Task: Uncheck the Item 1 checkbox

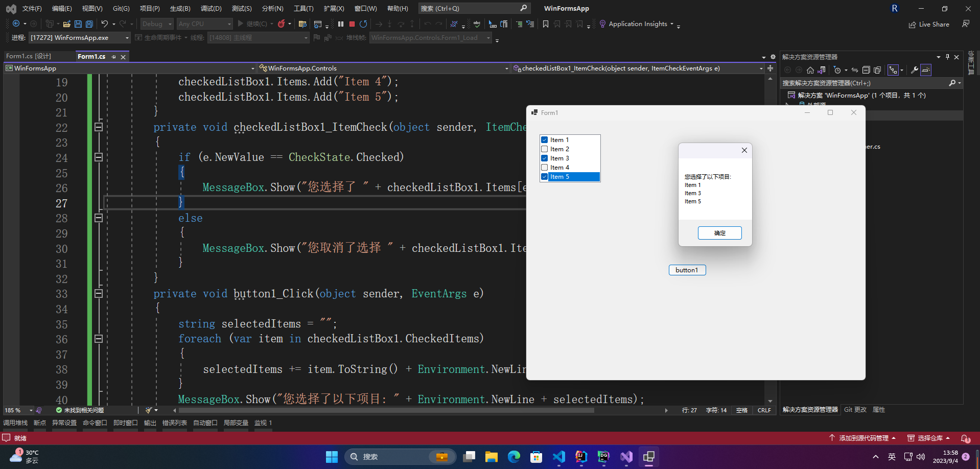Action: pos(545,140)
